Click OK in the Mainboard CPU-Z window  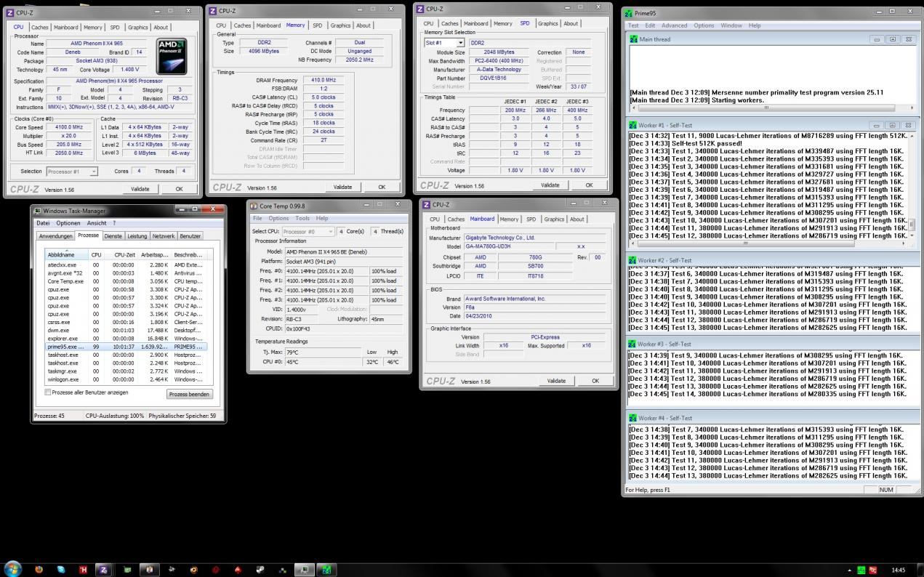pyautogui.click(x=595, y=381)
